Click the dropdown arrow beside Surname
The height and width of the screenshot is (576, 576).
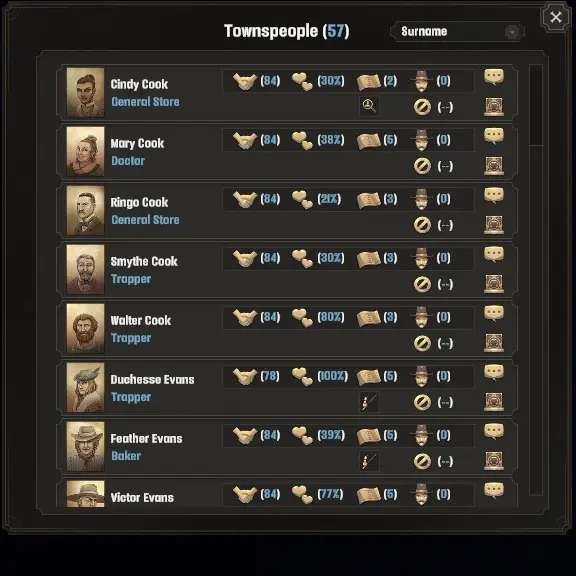[512, 32]
